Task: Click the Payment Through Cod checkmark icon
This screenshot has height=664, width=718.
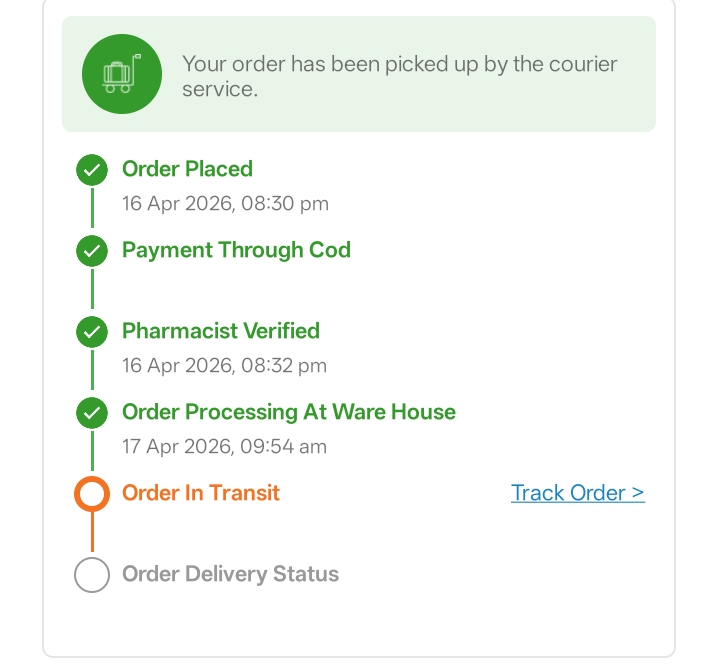Action: tap(92, 251)
